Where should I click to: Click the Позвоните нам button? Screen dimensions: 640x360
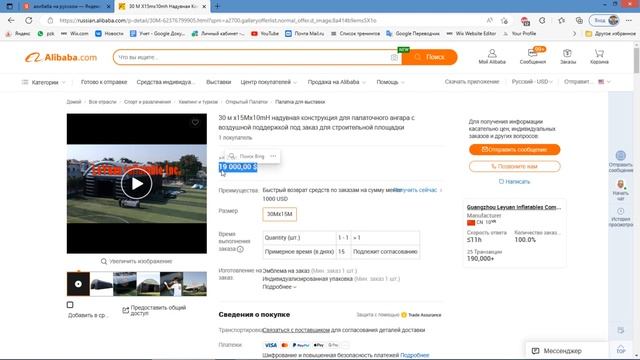point(514,166)
